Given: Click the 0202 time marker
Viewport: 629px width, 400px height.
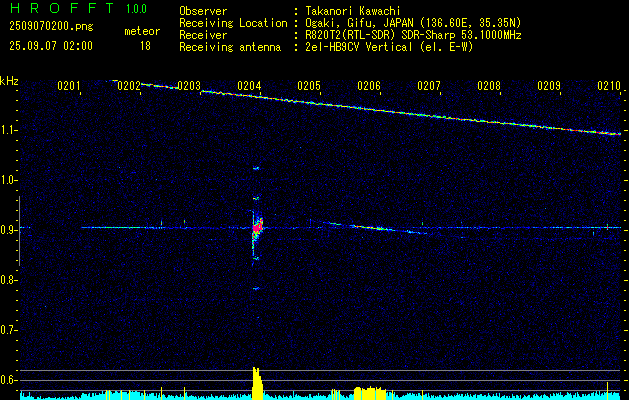Looking at the screenshot, I should pyautogui.click(x=128, y=85).
